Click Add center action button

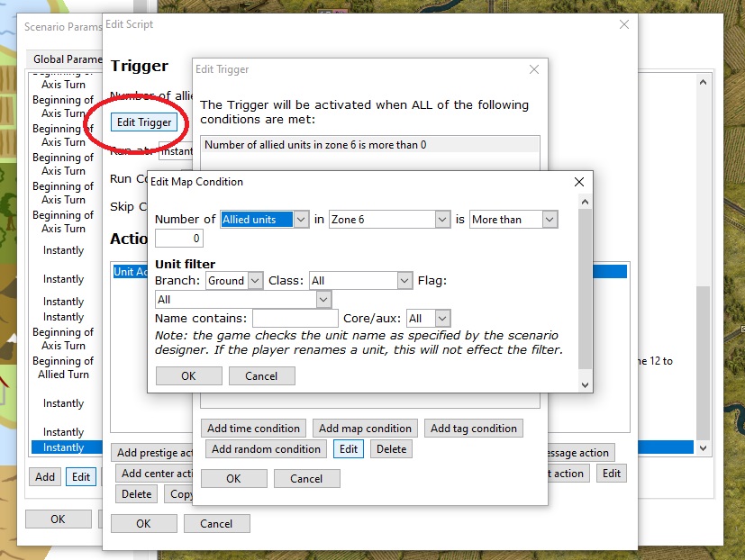point(154,473)
